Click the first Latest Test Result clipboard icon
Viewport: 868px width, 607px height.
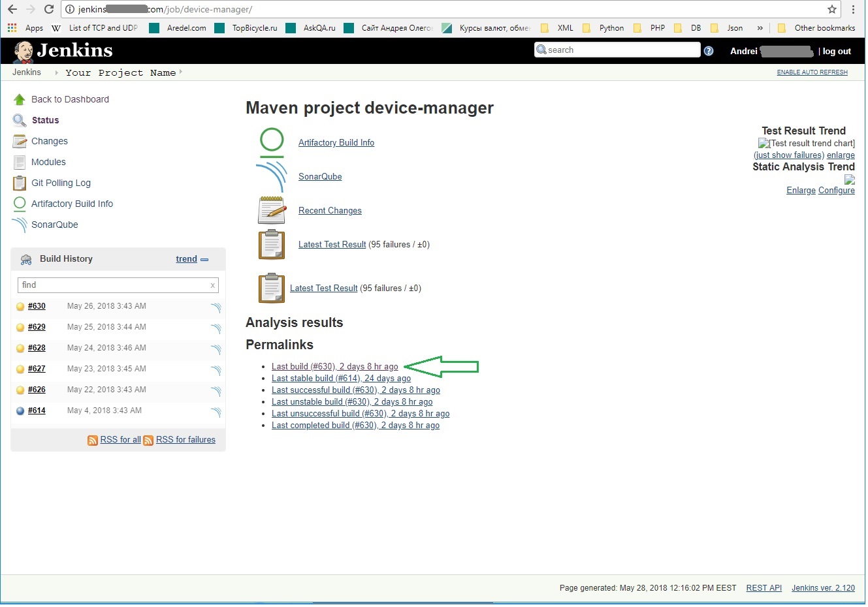click(272, 245)
